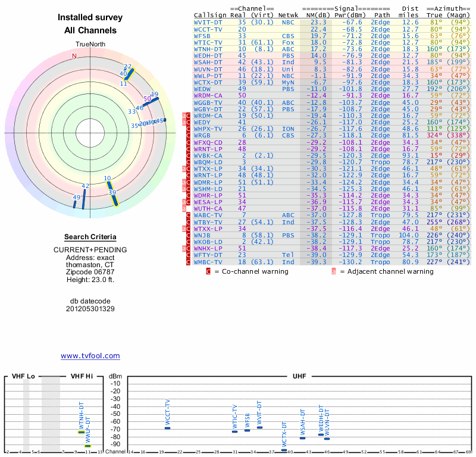
Task: Click the co-channel warning icon beside WHPX-TV
Action: (x=188, y=129)
